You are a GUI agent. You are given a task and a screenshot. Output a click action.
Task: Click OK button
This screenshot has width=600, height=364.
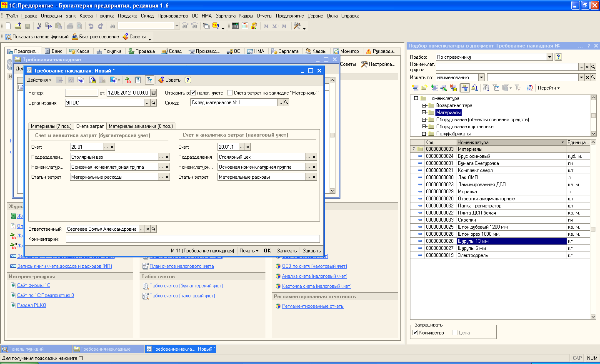point(267,251)
